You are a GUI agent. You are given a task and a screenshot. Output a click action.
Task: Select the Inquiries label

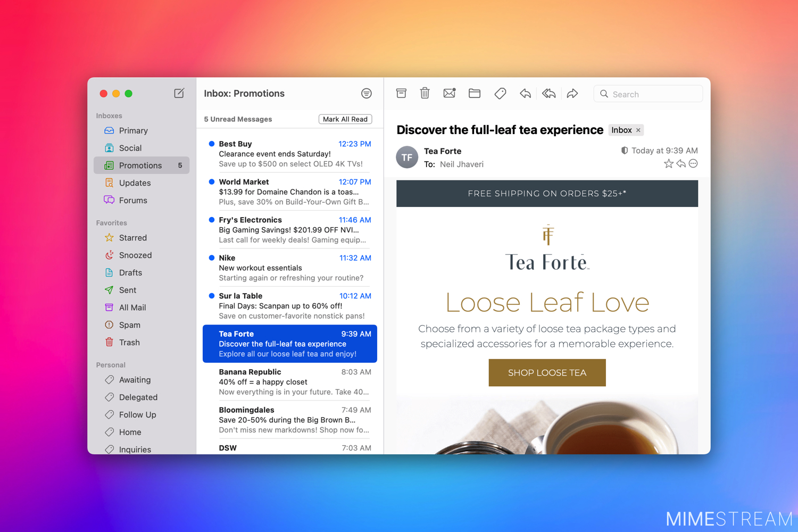pos(142,449)
